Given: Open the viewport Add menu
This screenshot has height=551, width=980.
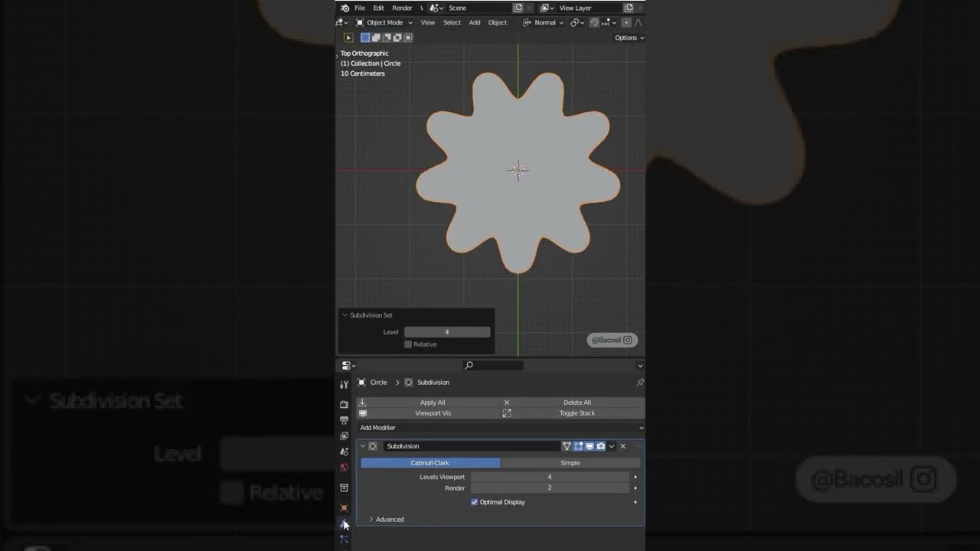Looking at the screenshot, I should pyautogui.click(x=475, y=23).
